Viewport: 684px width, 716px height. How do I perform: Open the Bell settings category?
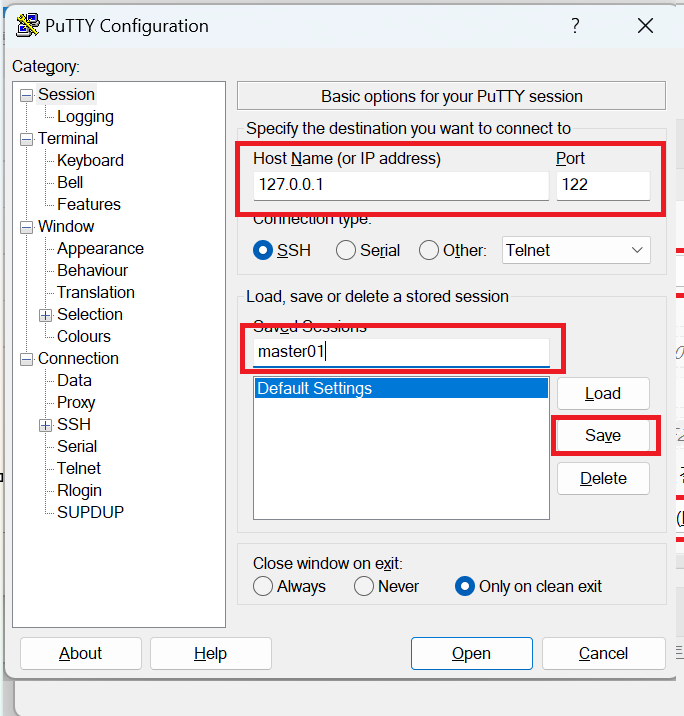70,183
